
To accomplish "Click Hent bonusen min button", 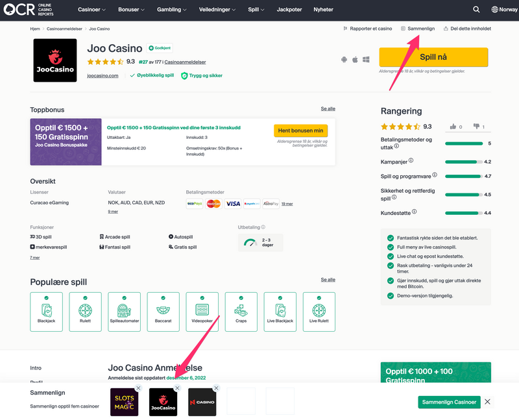I will [300, 130].
